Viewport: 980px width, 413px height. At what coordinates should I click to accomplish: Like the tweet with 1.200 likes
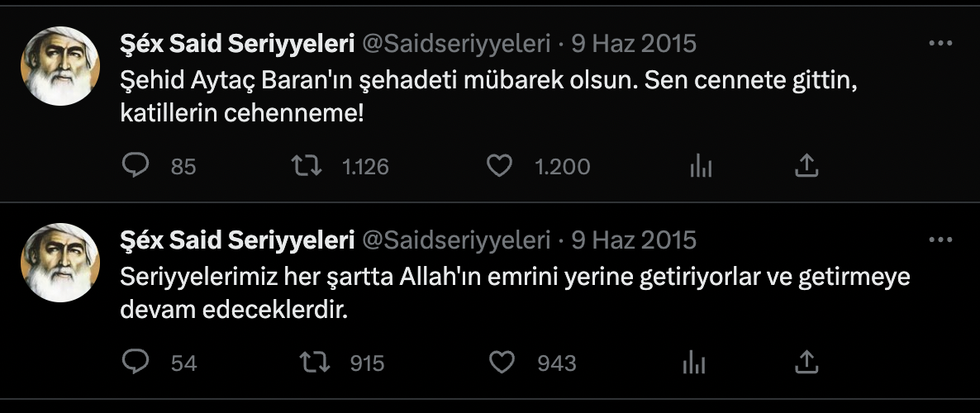pyautogui.click(x=499, y=166)
